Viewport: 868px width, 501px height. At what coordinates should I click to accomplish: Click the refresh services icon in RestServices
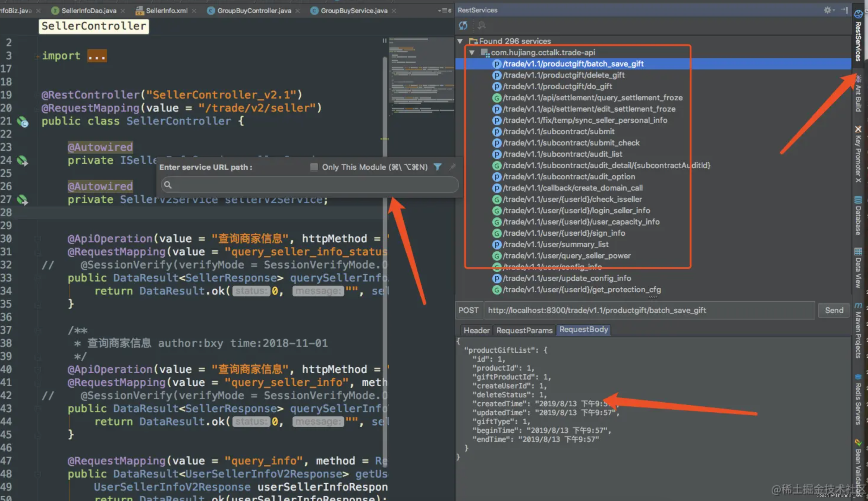pos(463,25)
